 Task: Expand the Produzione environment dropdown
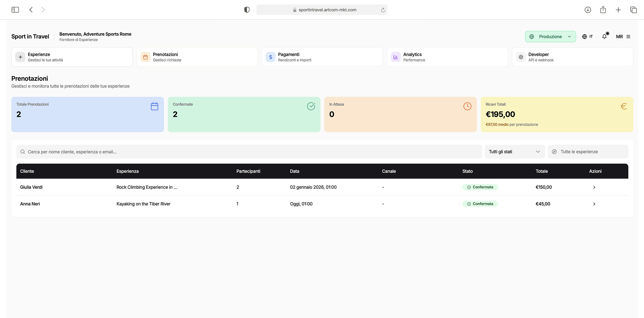(550, 36)
